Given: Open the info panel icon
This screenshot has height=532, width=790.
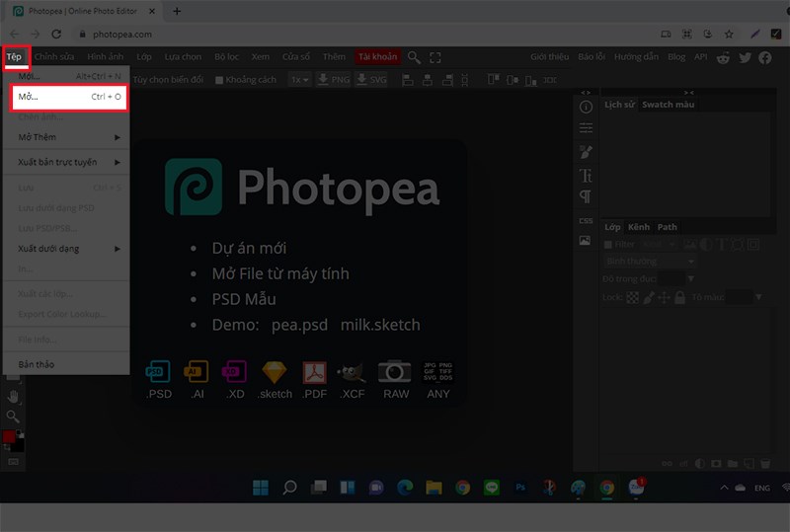Looking at the screenshot, I should tap(586, 107).
